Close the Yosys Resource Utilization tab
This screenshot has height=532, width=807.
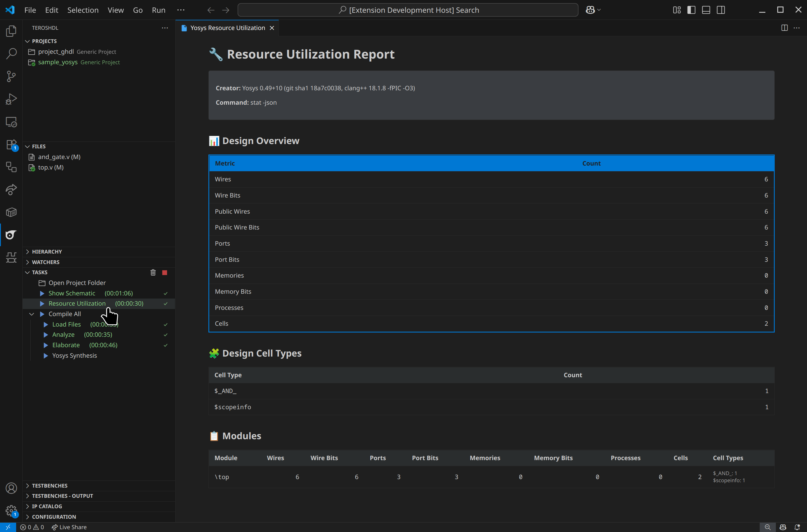point(272,28)
